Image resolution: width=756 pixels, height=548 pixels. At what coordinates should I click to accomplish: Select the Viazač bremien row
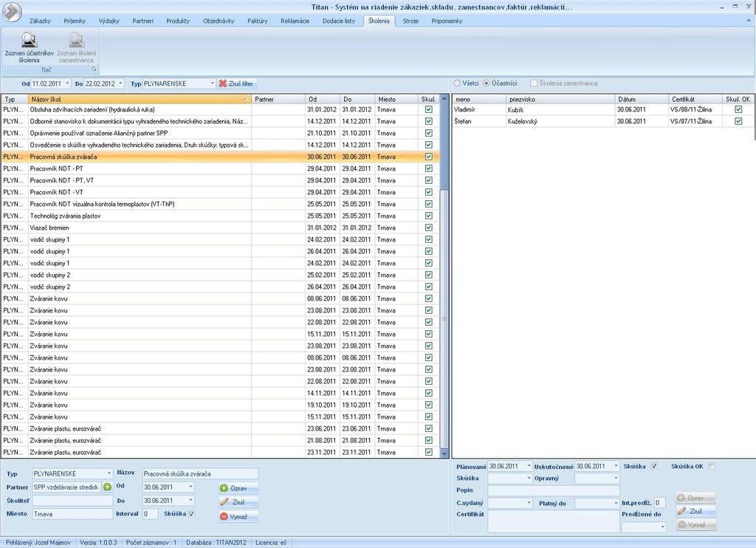[x=220, y=227]
